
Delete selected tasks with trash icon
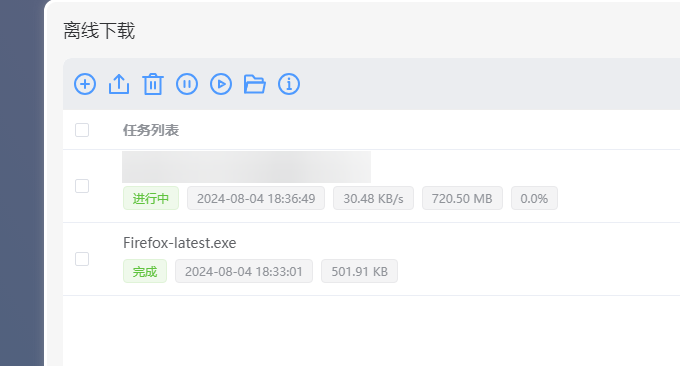[x=153, y=84]
